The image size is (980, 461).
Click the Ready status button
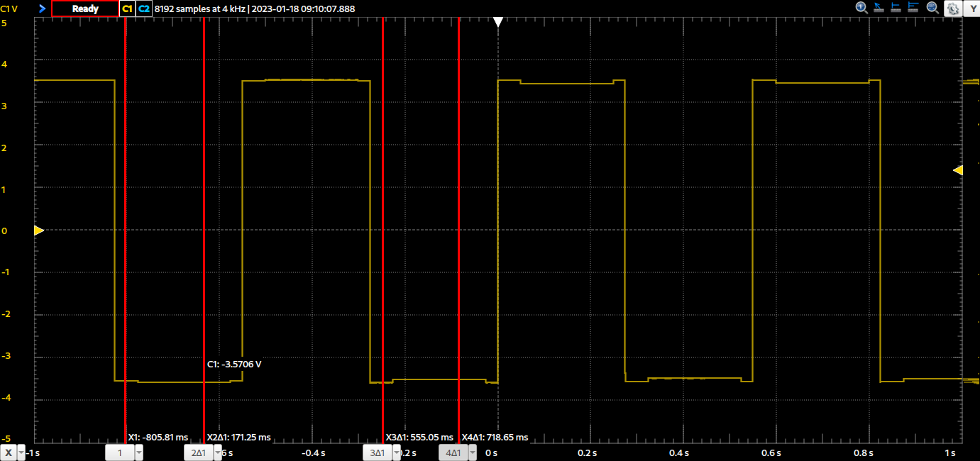85,9
